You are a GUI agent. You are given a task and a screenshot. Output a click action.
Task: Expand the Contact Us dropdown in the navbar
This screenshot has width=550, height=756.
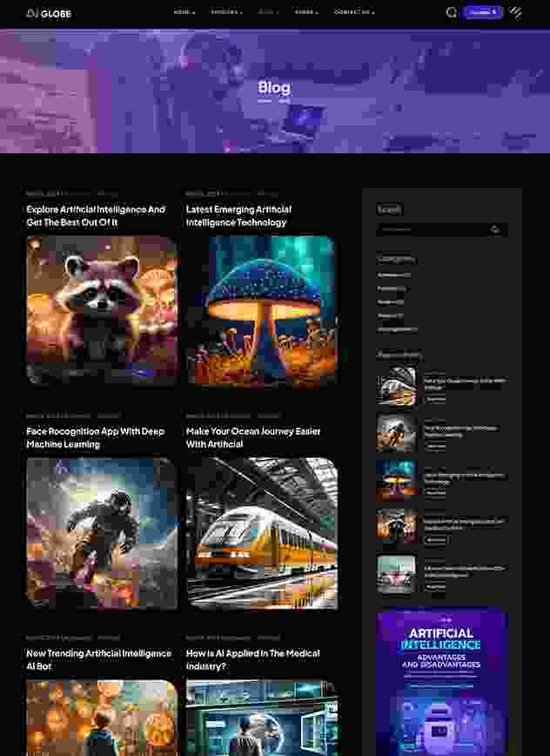(354, 13)
